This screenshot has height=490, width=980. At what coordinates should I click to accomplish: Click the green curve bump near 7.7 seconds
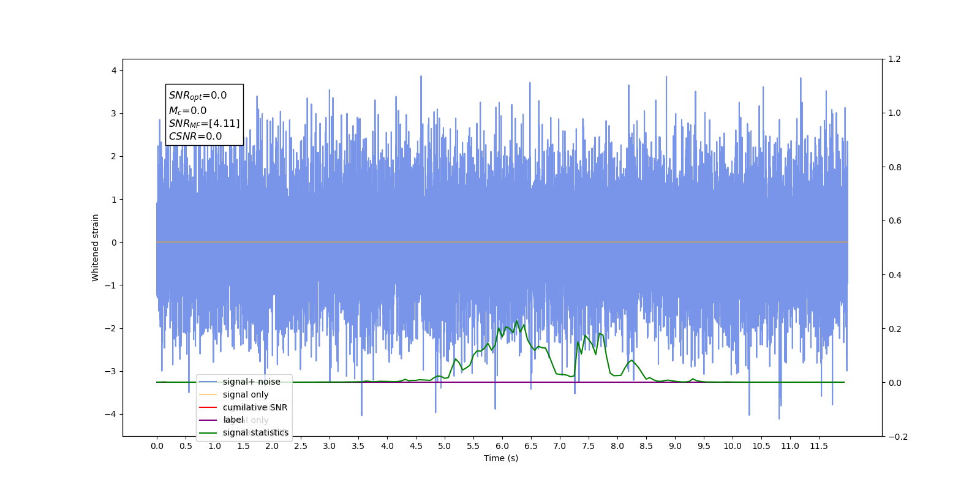tap(600, 334)
